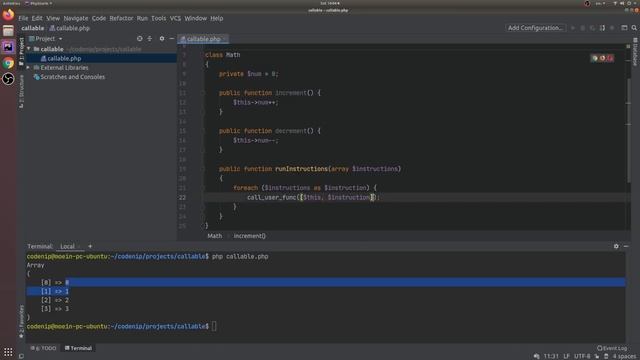This screenshot has width=640, height=360.
Task: Fold the increment() method at the gutter
Action: click(202, 93)
